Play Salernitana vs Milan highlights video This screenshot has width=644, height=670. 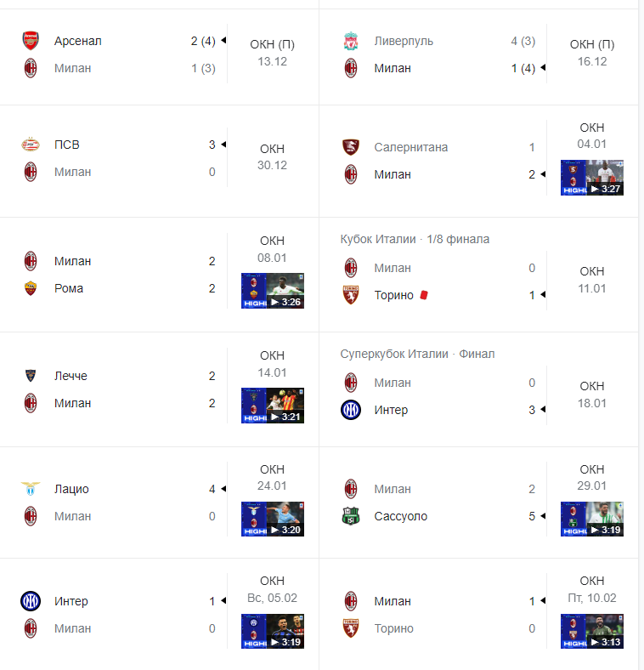point(592,178)
